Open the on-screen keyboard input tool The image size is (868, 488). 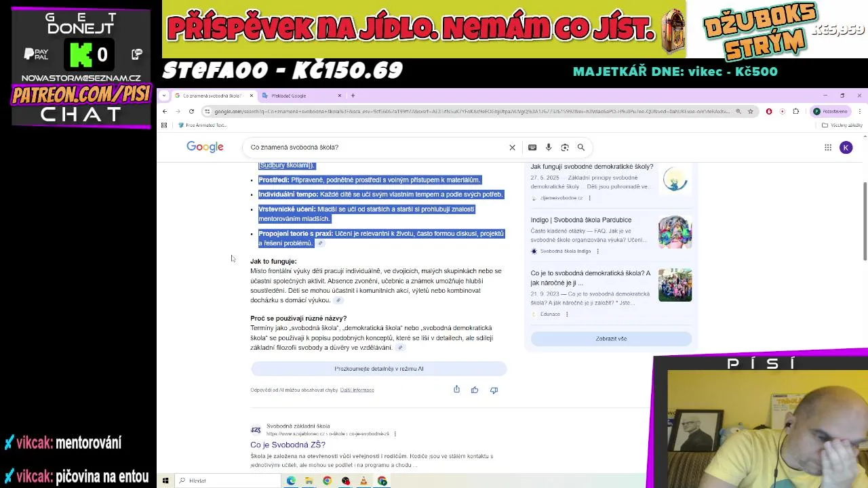click(x=532, y=147)
